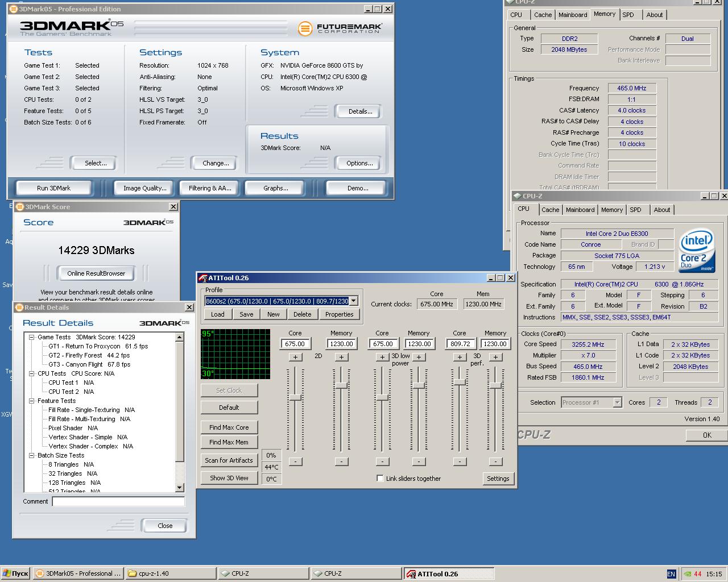Select GT2 - Firefly Forest result row
This screenshot has width=728, height=582.
pos(89,355)
